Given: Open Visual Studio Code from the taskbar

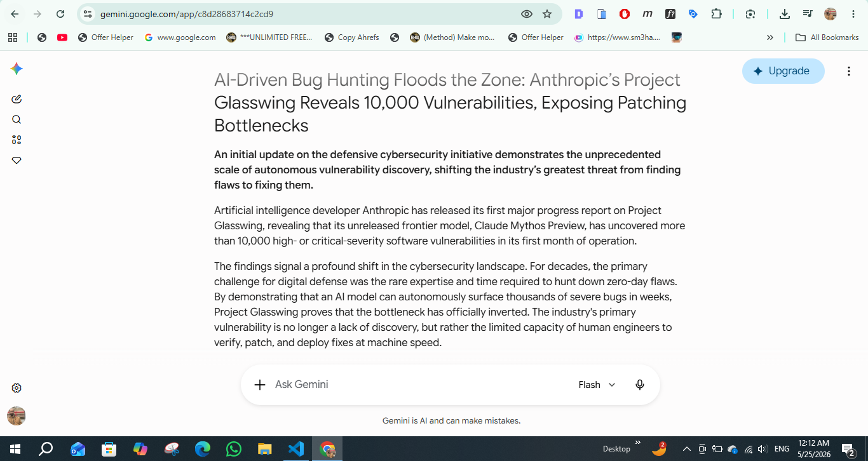Looking at the screenshot, I should pos(296,449).
